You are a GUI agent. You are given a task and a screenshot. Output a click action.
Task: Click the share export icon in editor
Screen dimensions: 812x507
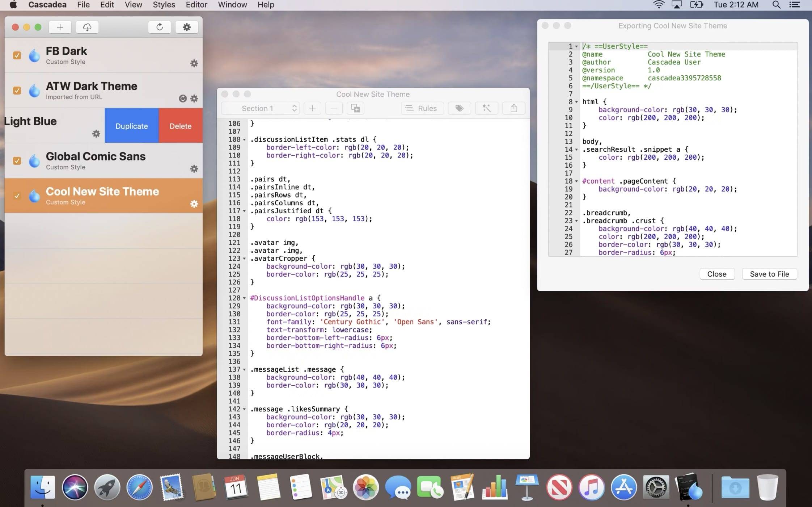(x=513, y=108)
